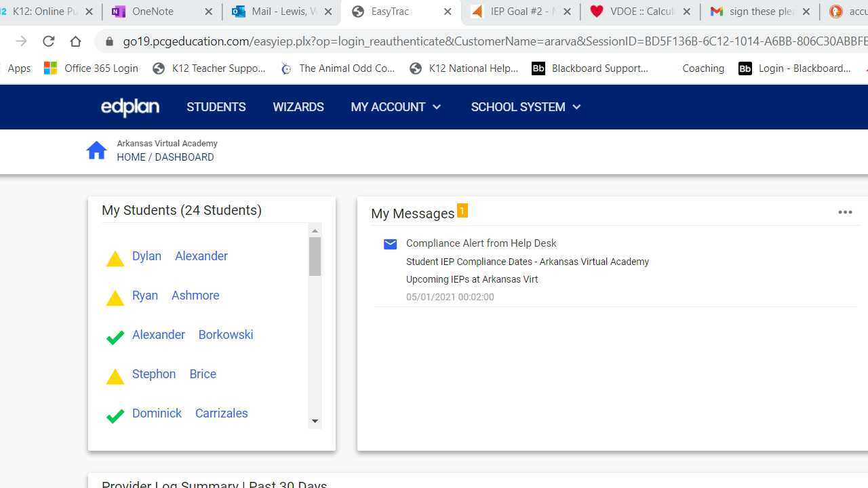Select STUDENTS in the navigation bar
The width and height of the screenshot is (868, 488).
(x=216, y=106)
